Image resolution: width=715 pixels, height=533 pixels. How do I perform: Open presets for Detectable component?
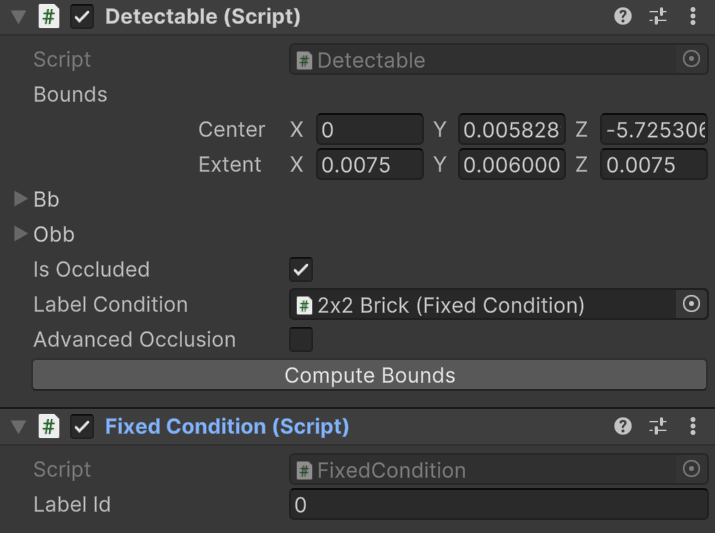[x=658, y=17]
